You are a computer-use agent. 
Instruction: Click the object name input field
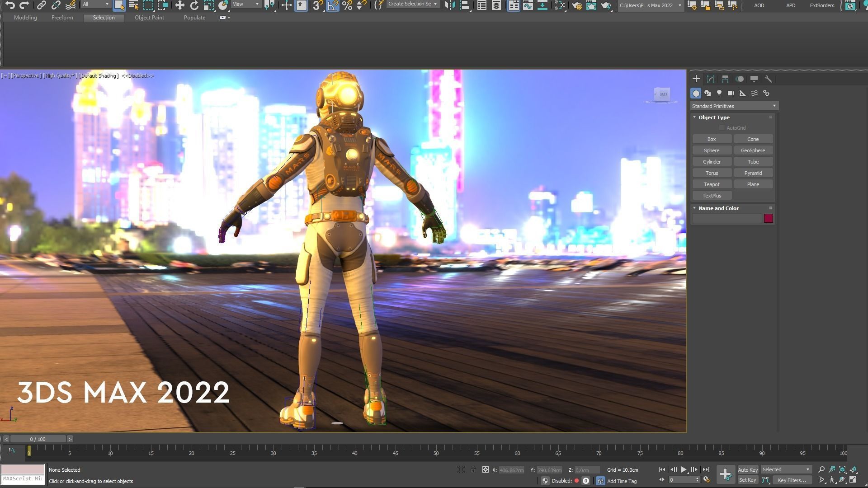tap(727, 219)
